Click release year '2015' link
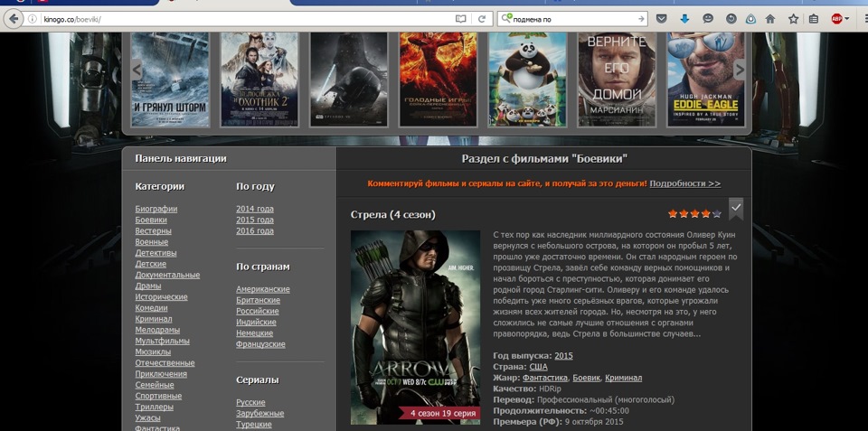This screenshot has height=431, width=868. pyautogui.click(x=563, y=356)
